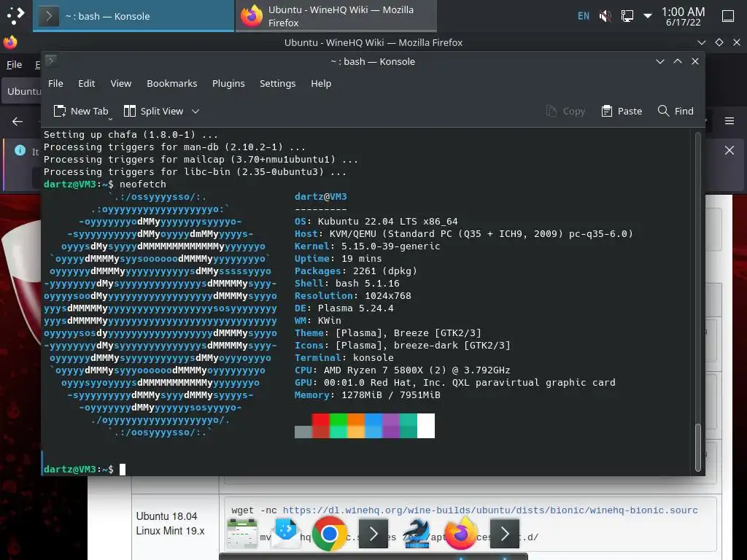This screenshot has width=747, height=560.
Task: Minimize the Konsole window
Action: tap(659, 61)
